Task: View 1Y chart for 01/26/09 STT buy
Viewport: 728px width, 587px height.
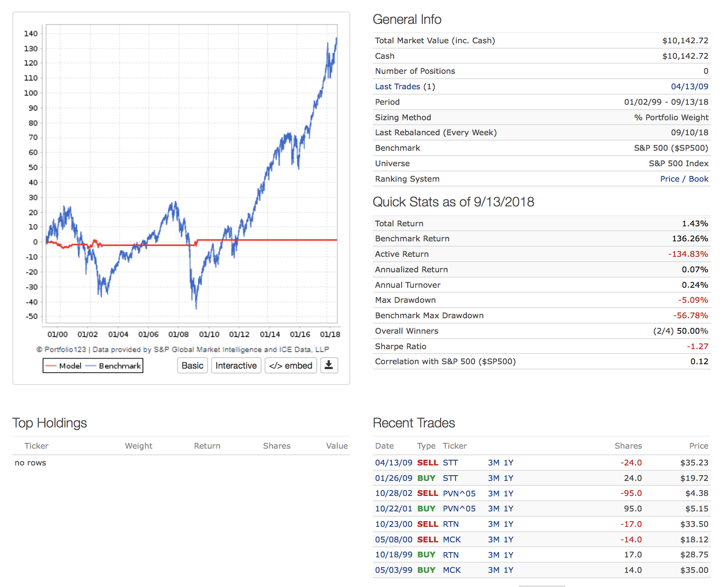Action: pyautogui.click(x=508, y=478)
